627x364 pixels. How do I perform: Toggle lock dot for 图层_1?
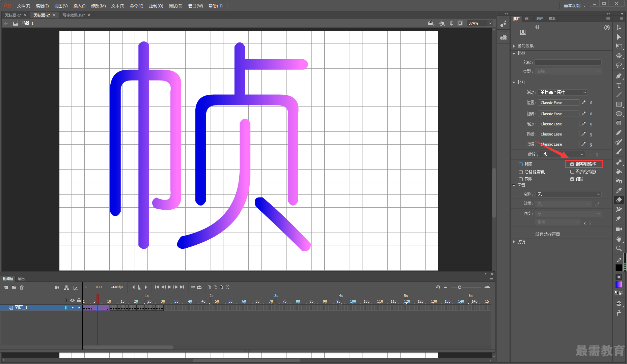(x=79, y=308)
